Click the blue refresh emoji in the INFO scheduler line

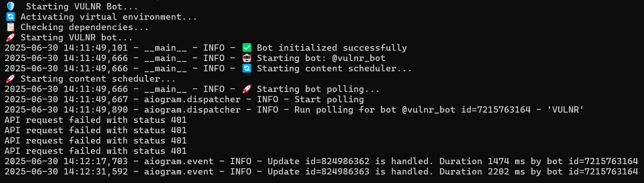tap(247, 69)
